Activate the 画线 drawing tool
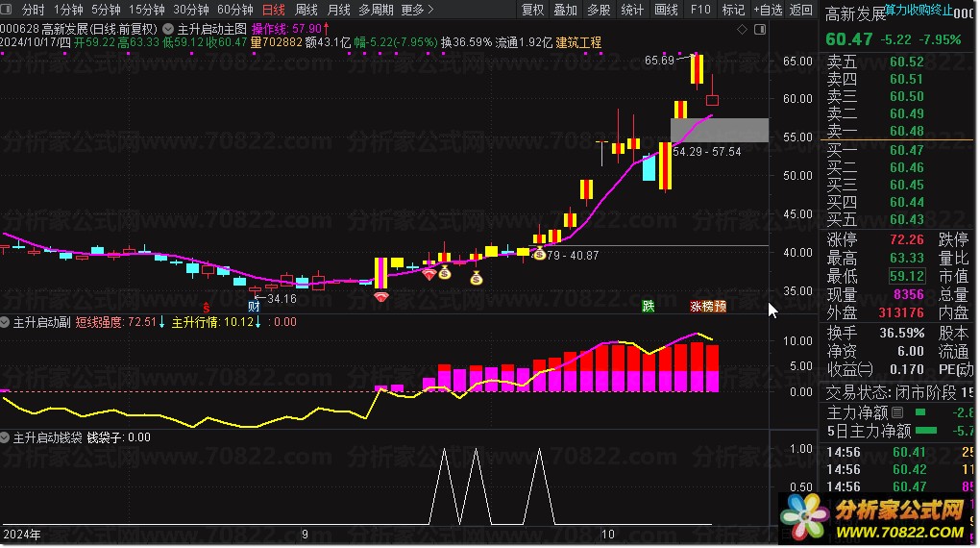Viewport: 980px width, 548px height. [x=666, y=10]
